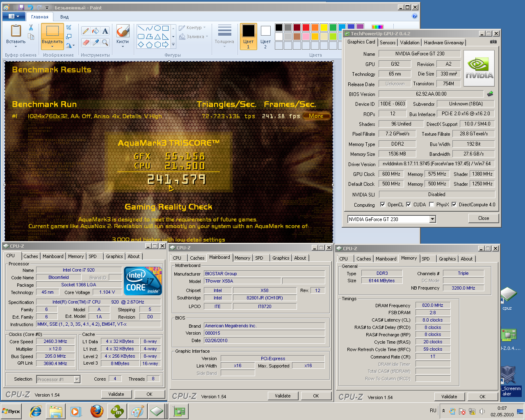Open the NVIDIA GeForce GT 230 combo box

[x=391, y=219]
